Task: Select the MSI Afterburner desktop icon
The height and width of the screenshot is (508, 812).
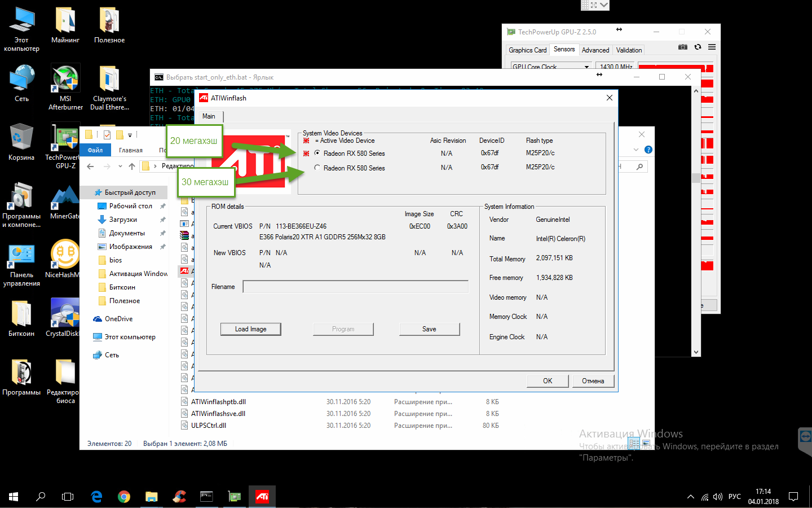Action: point(65,87)
